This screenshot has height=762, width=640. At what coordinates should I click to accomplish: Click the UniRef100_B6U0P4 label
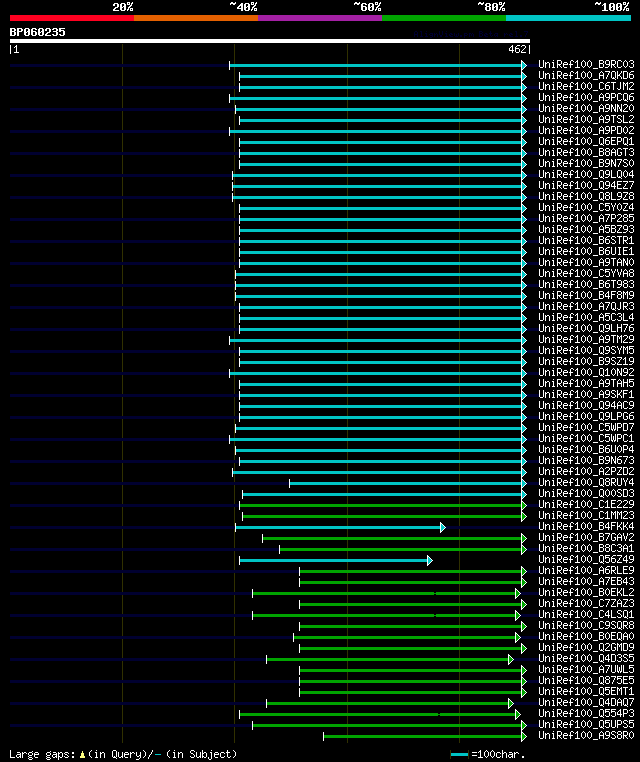coord(586,450)
